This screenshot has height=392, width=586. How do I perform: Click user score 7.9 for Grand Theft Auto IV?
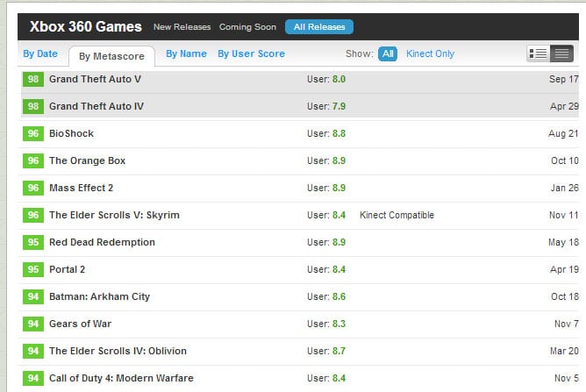pyautogui.click(x=339, y=106)
